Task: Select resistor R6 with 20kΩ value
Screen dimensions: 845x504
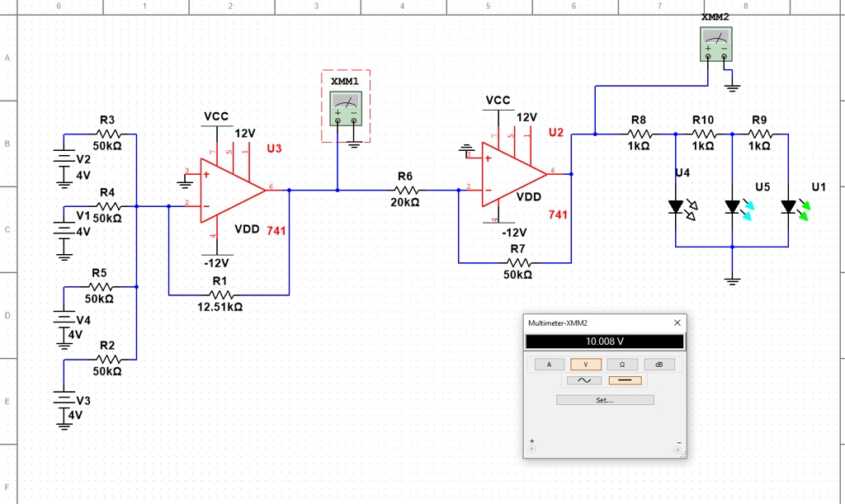Action: coord(404,190)
